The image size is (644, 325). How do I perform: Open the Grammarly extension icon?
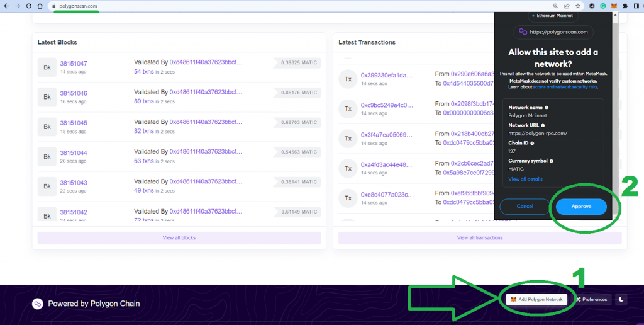pos(603,6)
